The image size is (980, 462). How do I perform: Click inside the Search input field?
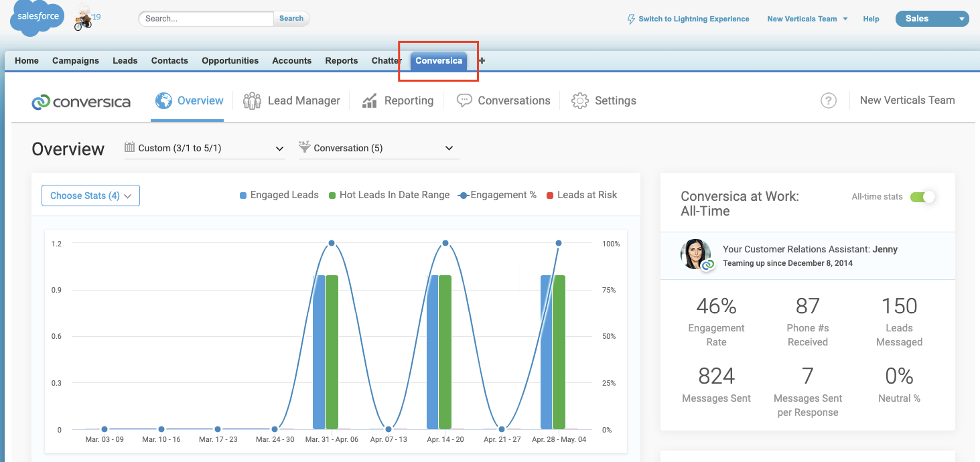pos(206,19)
